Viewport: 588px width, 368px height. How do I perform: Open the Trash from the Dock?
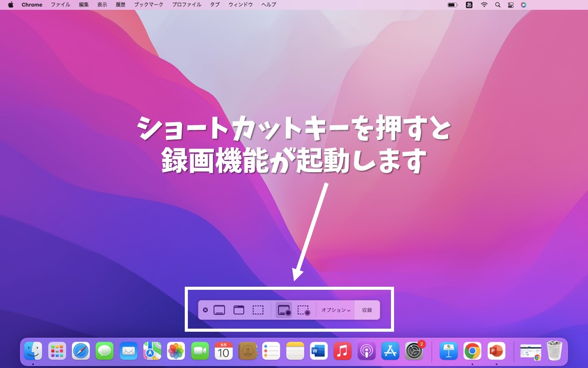point(554,351)
